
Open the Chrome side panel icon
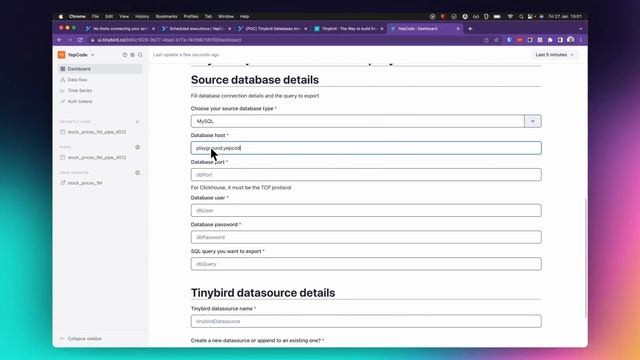click(560, 40)
